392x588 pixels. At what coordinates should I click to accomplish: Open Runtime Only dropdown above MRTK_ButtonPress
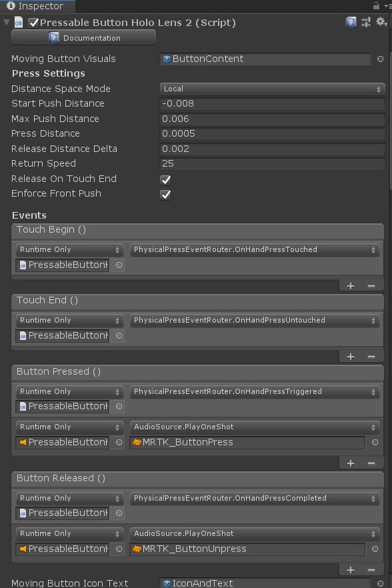coord(70,427)
